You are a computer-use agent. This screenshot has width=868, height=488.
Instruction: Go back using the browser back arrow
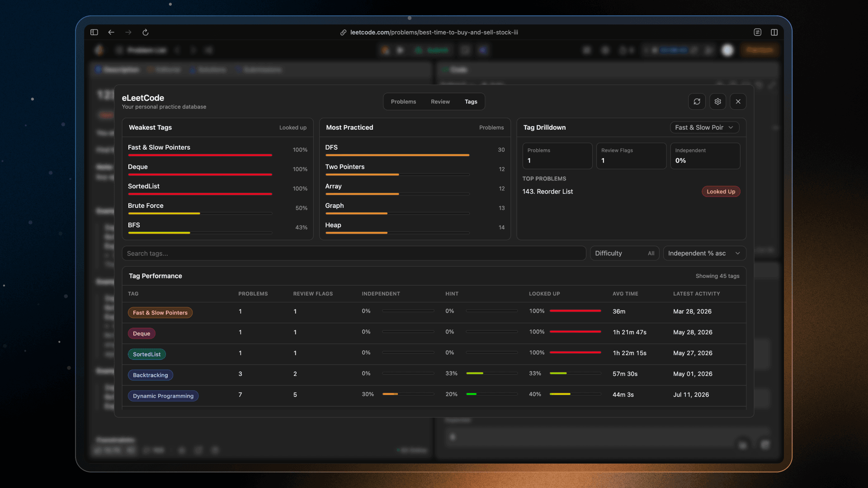[111, 32]
